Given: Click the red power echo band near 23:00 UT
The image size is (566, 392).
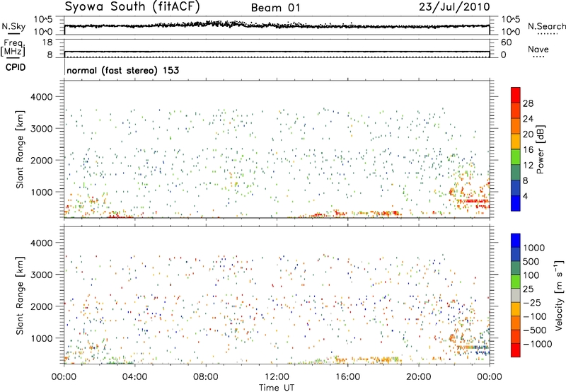Looking at the screenshot, I should [473, 201].
